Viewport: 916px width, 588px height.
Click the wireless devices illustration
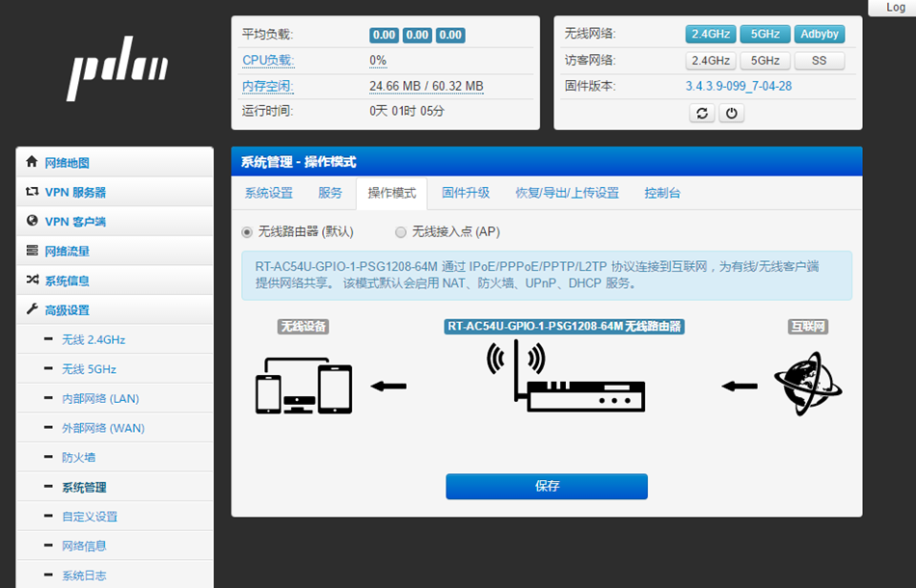[x=304, y=386]
